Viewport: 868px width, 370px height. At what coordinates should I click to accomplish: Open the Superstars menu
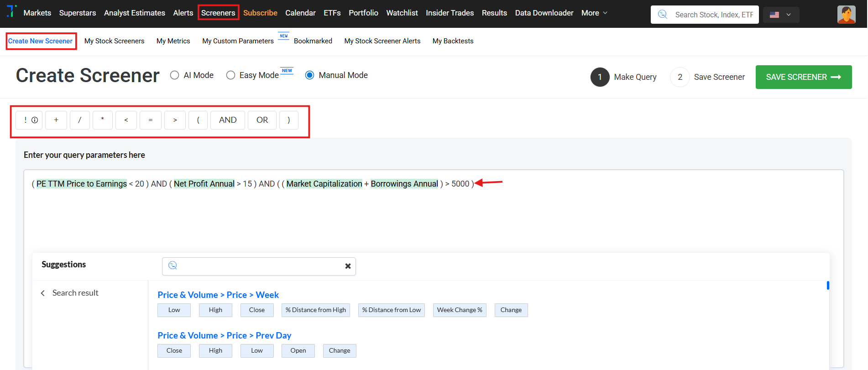pyautogui.click(x=78, y=13)
